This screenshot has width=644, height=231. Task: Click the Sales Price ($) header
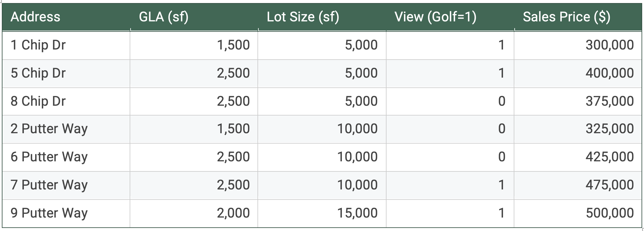(x=566, y=17)
